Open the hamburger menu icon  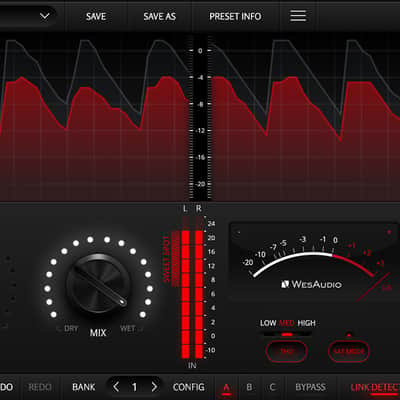coord(298,16)
